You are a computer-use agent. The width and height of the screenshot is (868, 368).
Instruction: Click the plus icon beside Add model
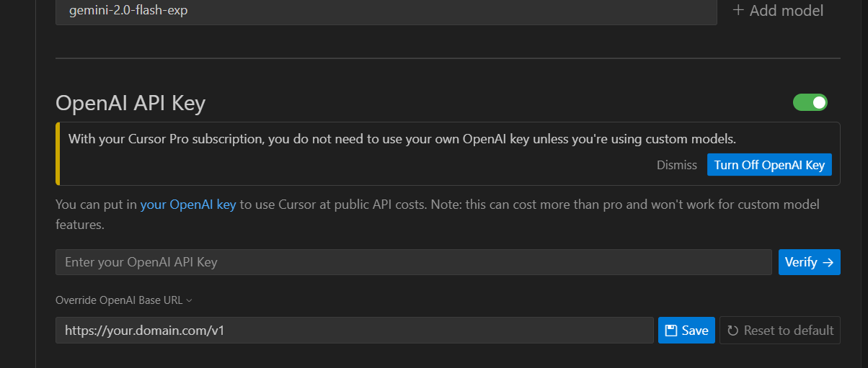pos(738,11)
